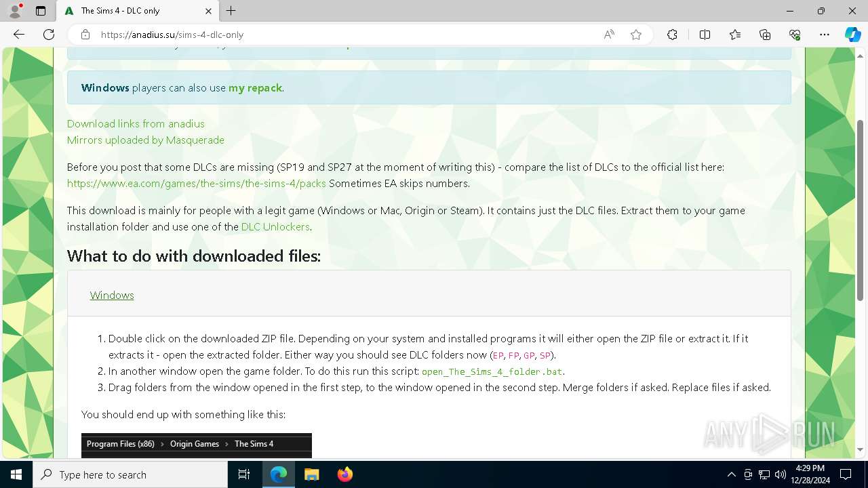Open the Favorites list

click(735, 35)
